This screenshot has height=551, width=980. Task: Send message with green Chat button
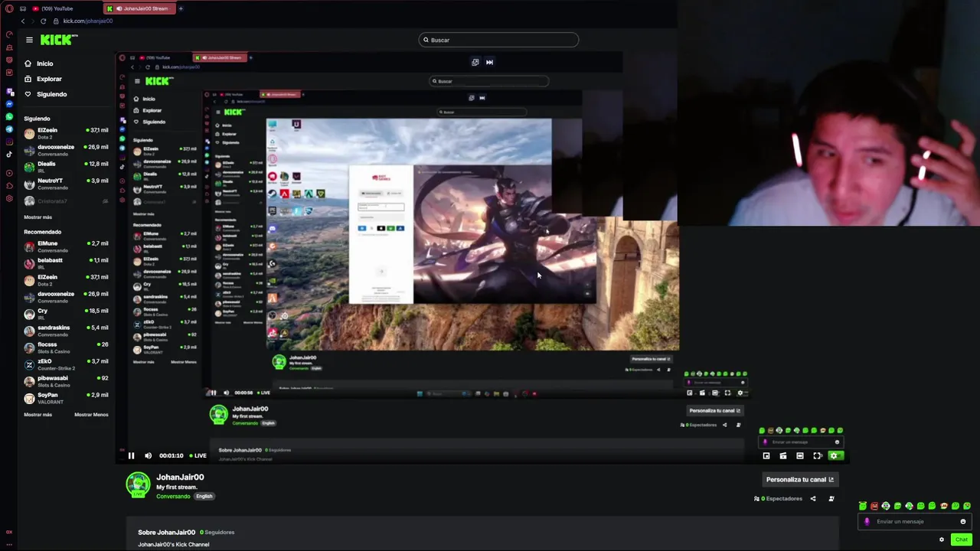click(x=962, y=540)
